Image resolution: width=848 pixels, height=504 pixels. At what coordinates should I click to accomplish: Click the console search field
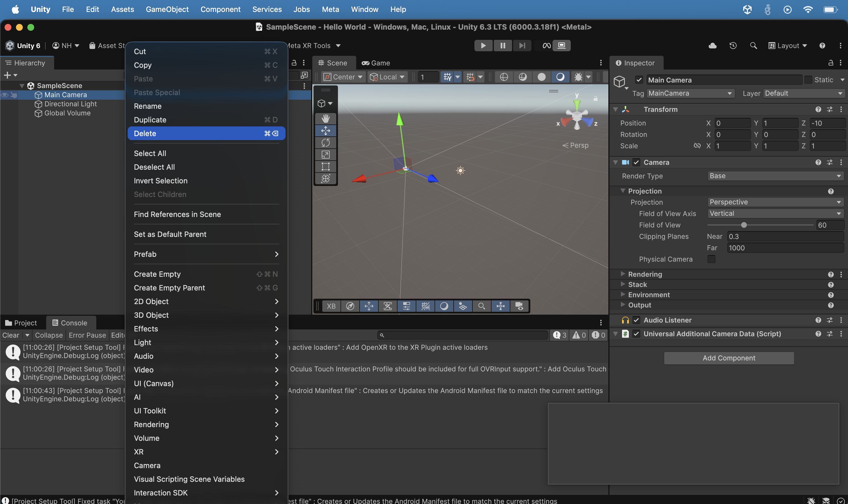462,335
